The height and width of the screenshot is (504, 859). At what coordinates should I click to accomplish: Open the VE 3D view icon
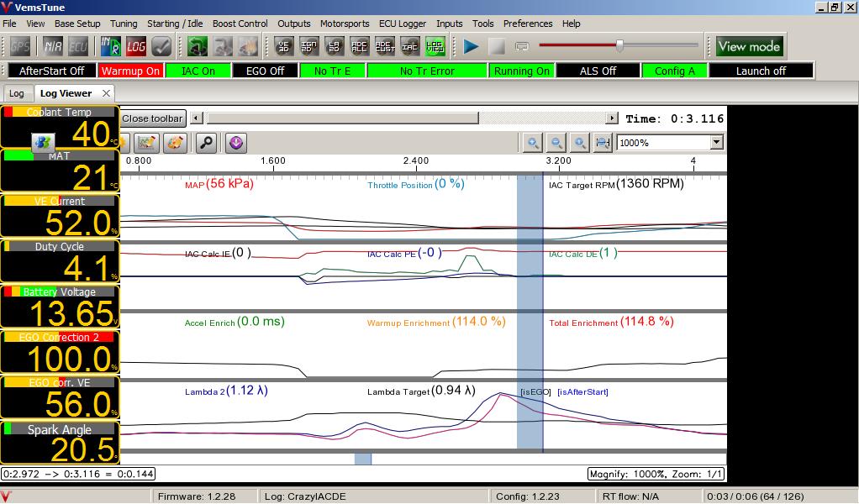[284, 47]
